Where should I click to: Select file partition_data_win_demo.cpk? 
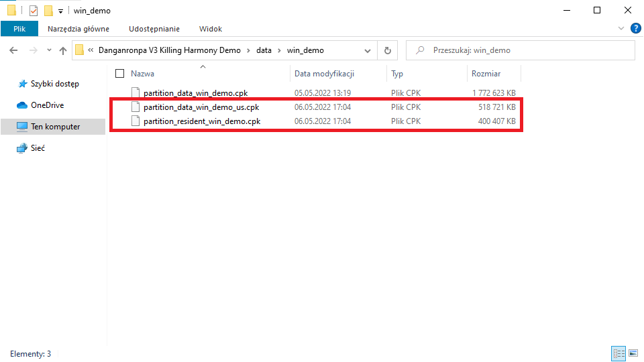click(195, 93)
